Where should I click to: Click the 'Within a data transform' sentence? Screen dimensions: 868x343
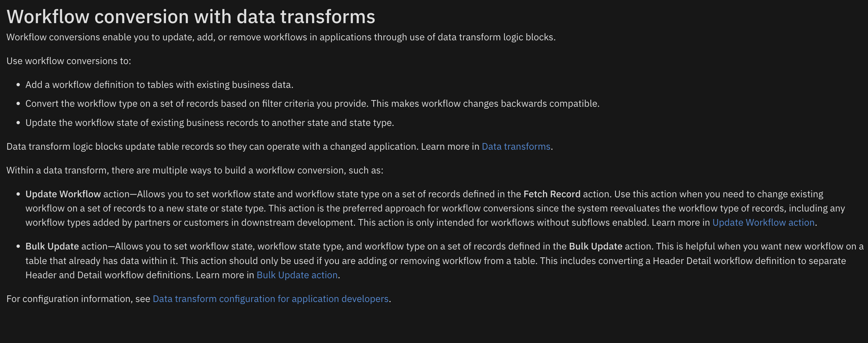(x=195, y=171)
